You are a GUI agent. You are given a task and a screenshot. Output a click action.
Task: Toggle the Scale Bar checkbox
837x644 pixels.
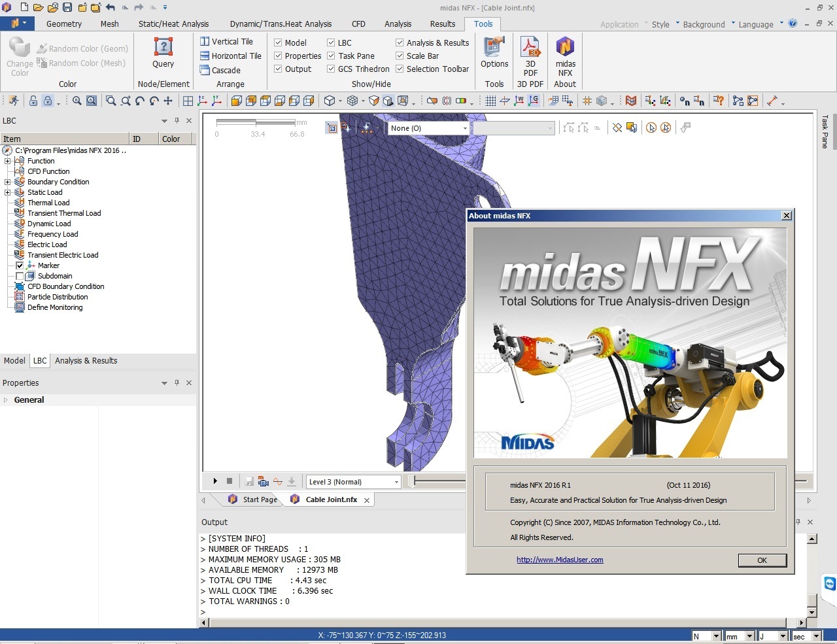point(400,56)
